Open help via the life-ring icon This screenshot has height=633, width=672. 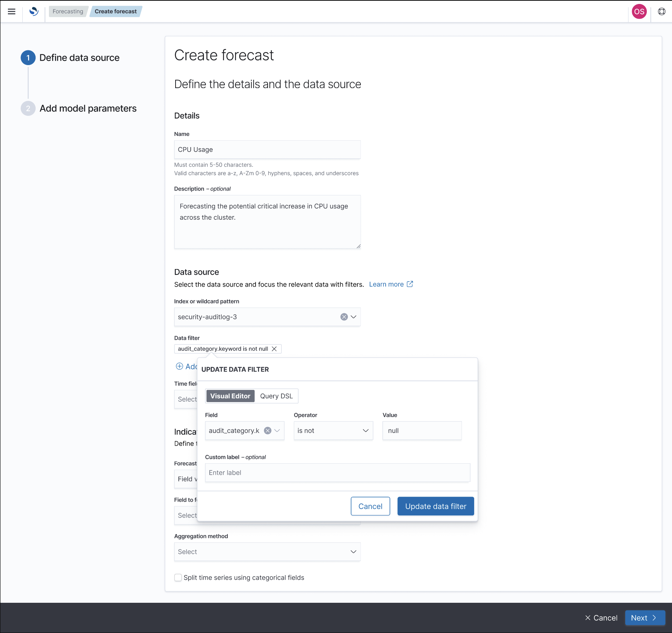[x=662, y=11]
